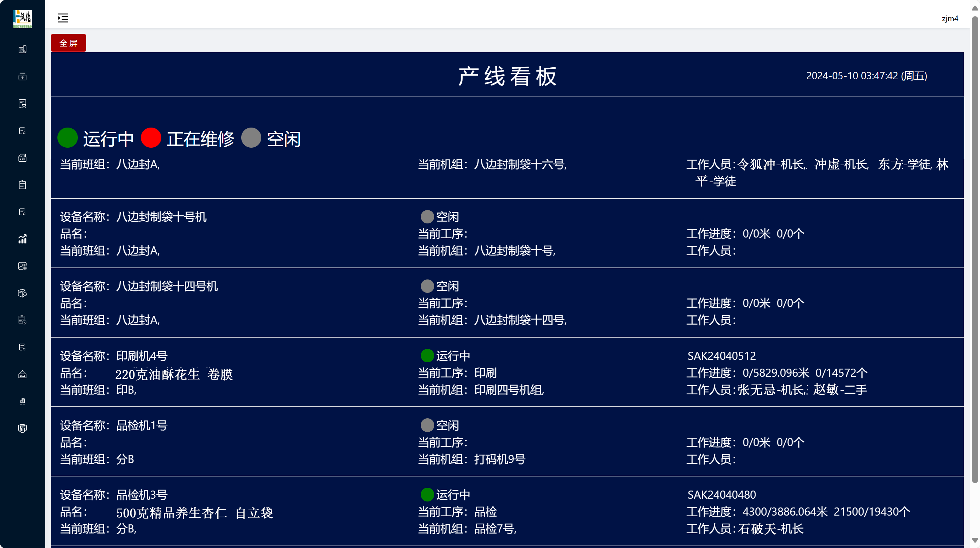Screen dimensions: 980x548
Task: Click the company logo in the sidebar
Action: tap(23, 19)
